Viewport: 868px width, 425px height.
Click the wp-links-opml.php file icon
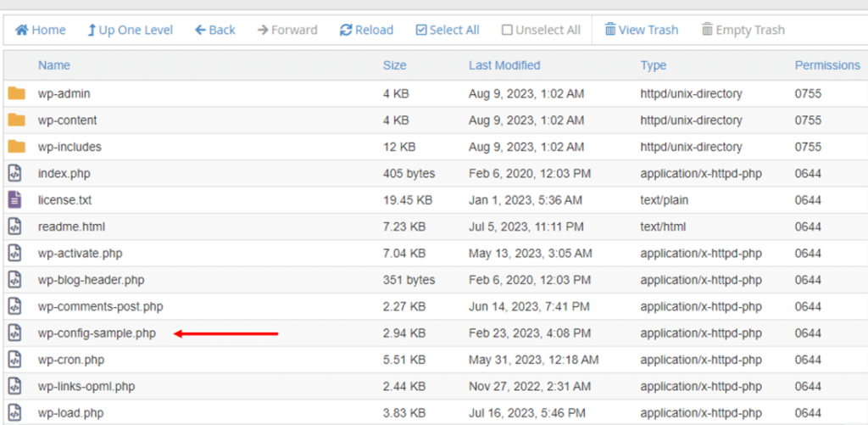[x=15, y=386]
